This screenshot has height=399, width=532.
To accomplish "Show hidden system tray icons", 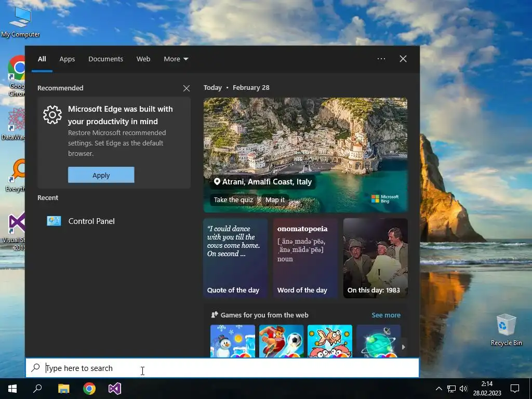I will tap(438, 389).
